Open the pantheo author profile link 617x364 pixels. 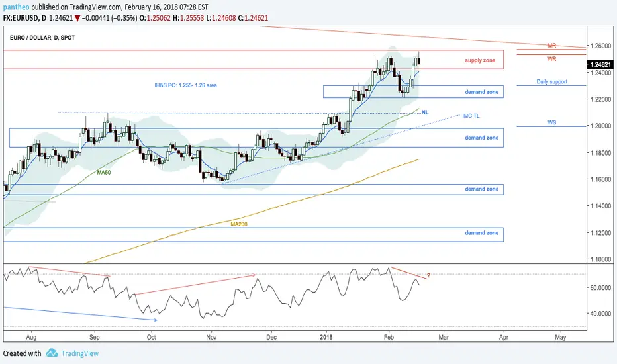click(x=16, y=7)
